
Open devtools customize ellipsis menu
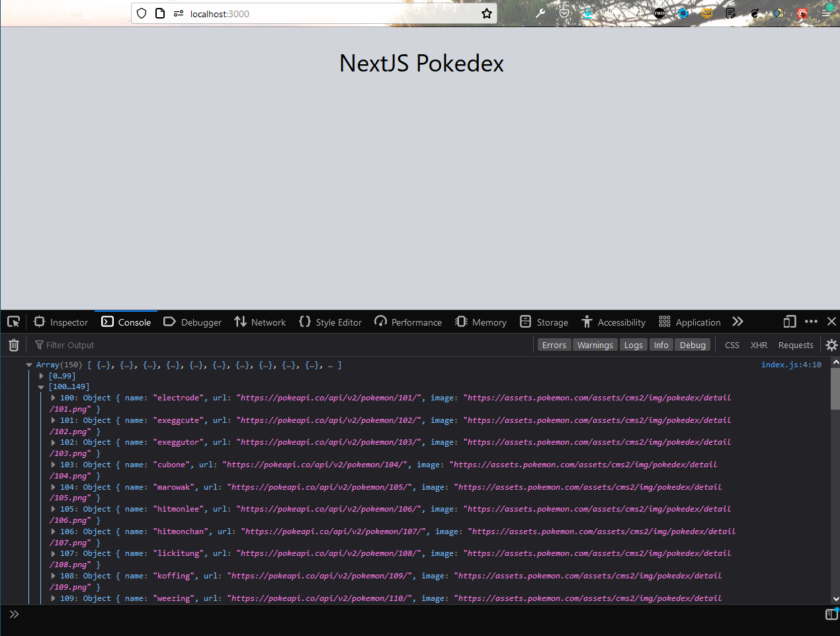tap(811, 322)
